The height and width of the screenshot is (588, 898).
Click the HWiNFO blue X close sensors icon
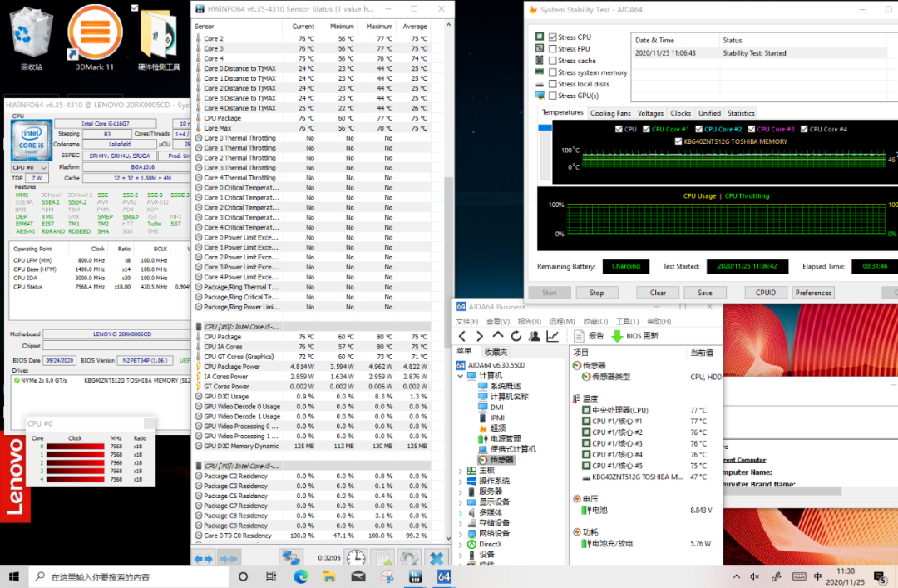[x=437, y=558]
